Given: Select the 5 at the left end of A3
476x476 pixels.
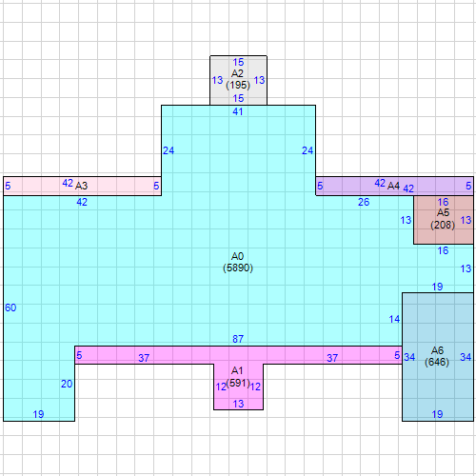Looking at the screenshot, I should [8, 186].
